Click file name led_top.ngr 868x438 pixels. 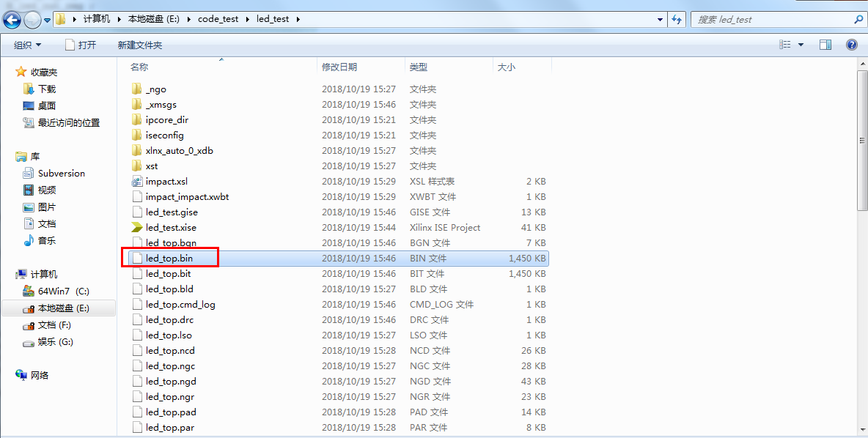(x=170, y=396)
